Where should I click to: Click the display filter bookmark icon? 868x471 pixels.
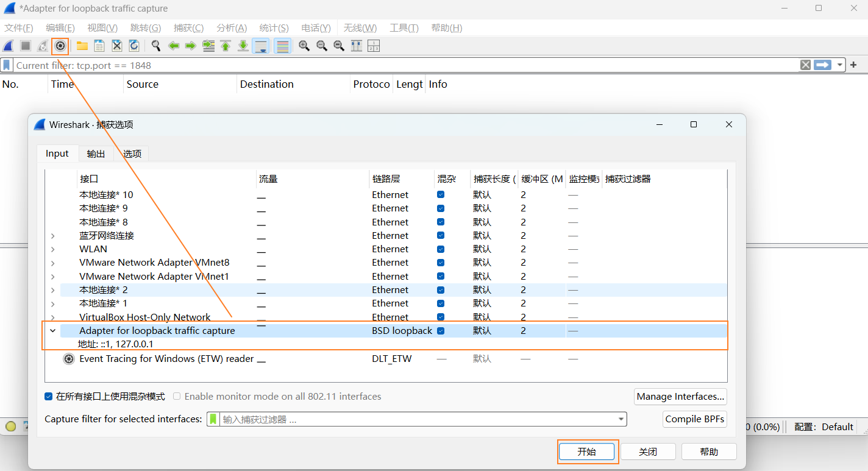(7, 65)
